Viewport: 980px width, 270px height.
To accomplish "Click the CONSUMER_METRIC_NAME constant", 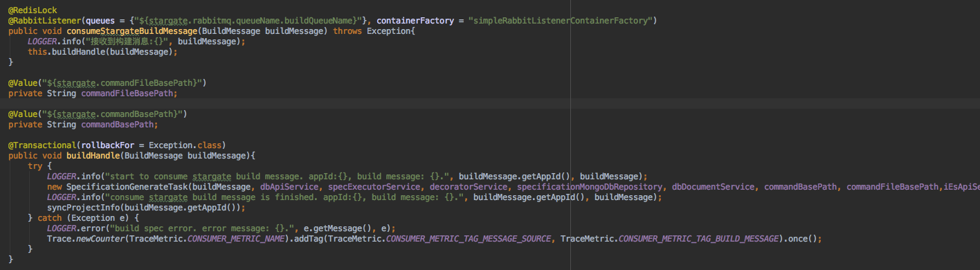I will point(236,239).
